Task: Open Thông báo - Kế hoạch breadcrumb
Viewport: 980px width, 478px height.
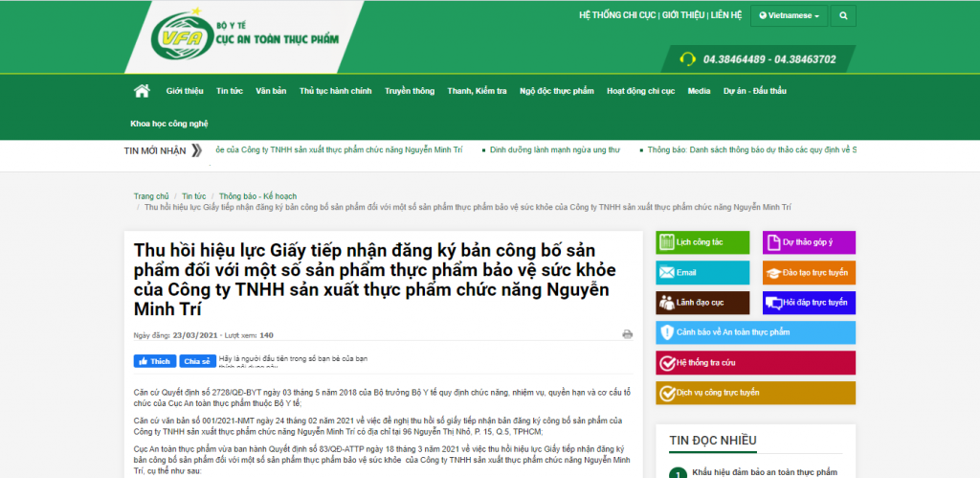Action: 253,195
